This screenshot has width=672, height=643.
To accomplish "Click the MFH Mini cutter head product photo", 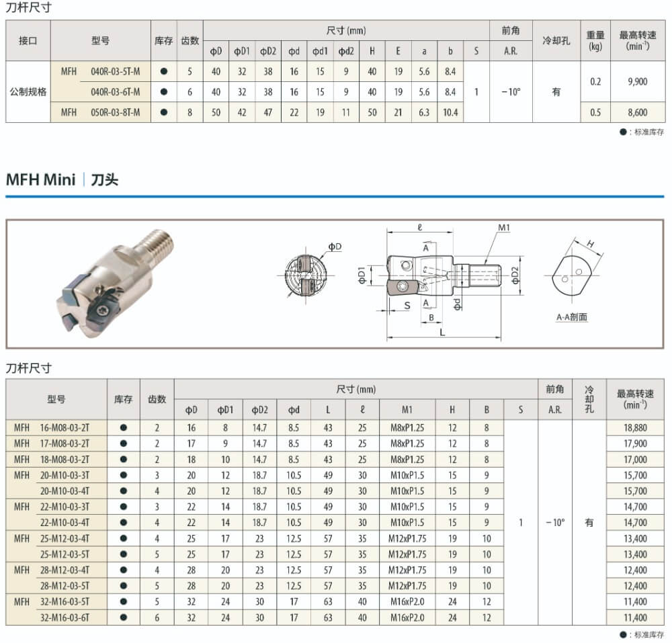I will 114,282.
